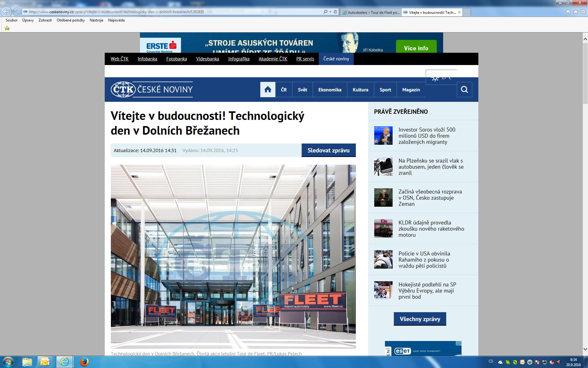Open the Infografika link

[x=239, y=59]
